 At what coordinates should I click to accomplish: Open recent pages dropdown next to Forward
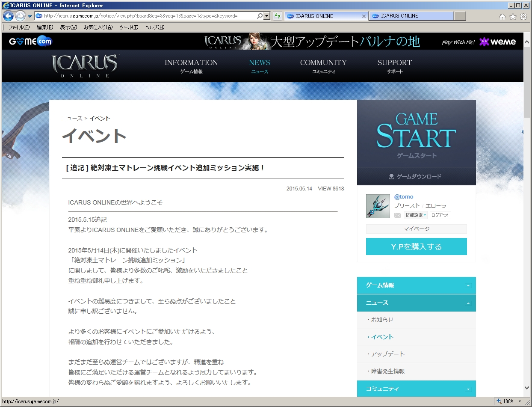coord(30,16)
